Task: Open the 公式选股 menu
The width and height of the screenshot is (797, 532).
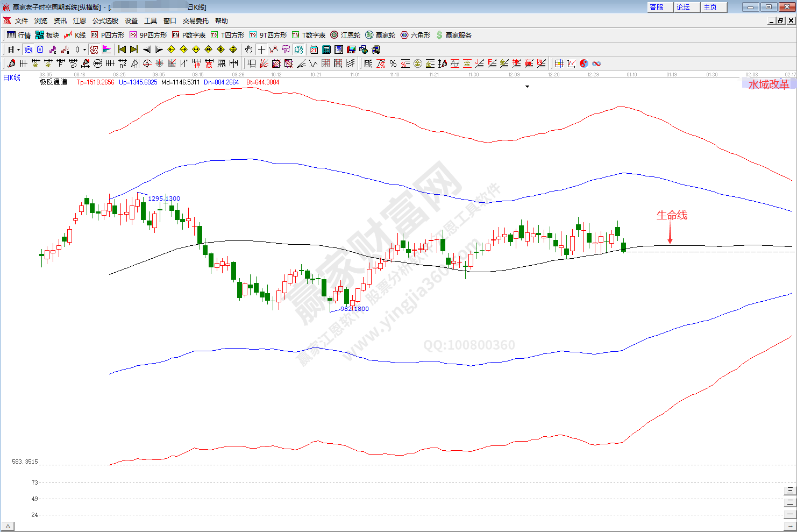Action: (x=105, y=20)
